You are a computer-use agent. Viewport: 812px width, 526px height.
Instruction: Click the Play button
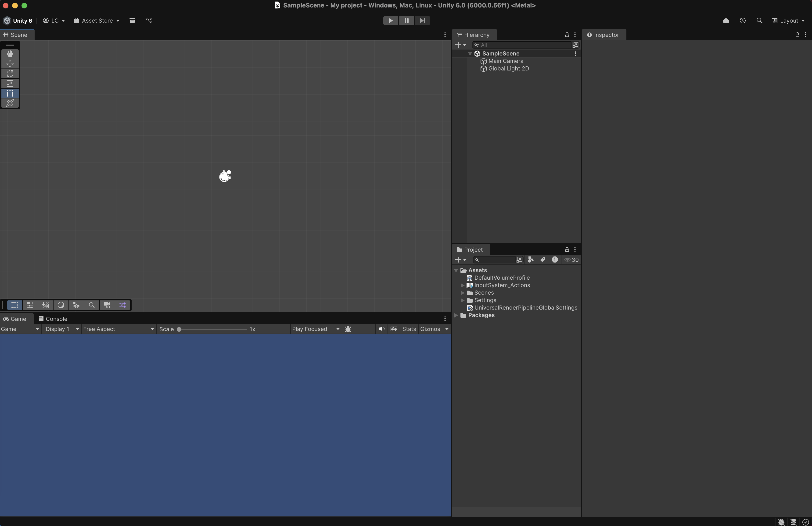(390, 21)
